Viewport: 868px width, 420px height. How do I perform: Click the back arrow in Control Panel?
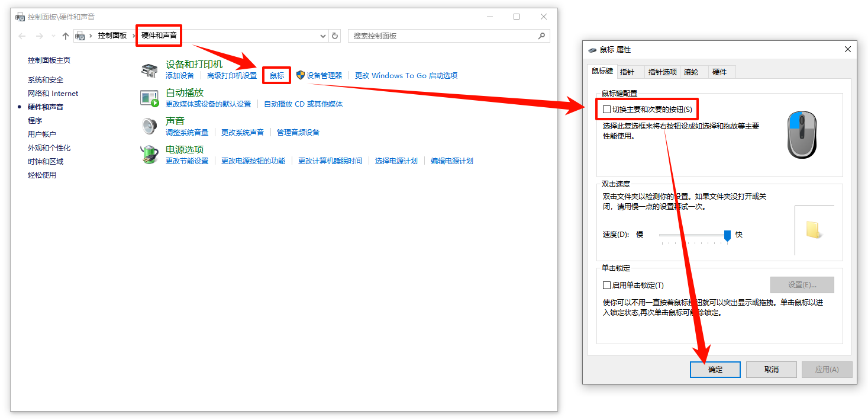[22, 36]
